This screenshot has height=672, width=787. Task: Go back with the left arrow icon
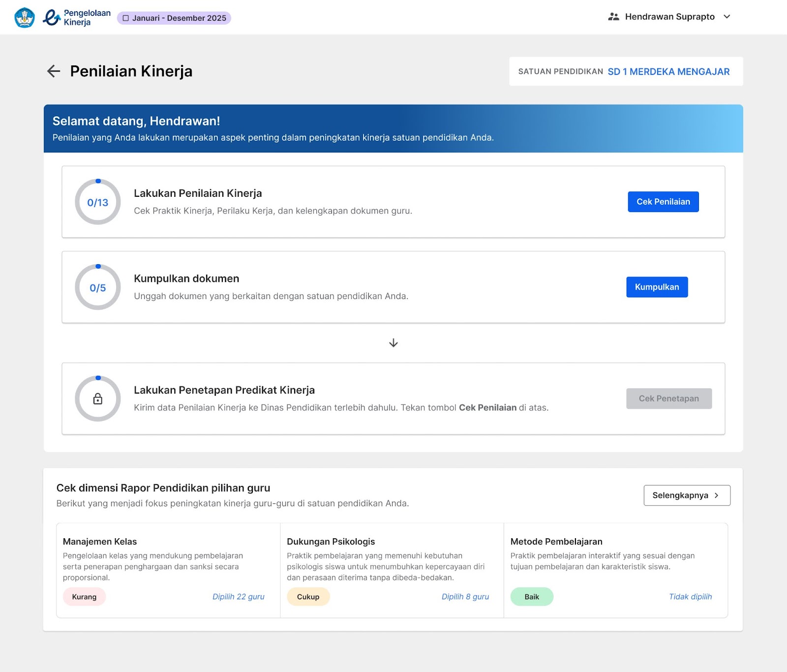pos(54,71)
